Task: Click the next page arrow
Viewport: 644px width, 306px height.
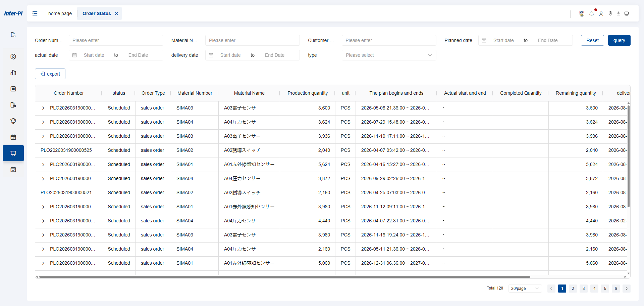Action: pyautogui.click(x=627, y=289)
